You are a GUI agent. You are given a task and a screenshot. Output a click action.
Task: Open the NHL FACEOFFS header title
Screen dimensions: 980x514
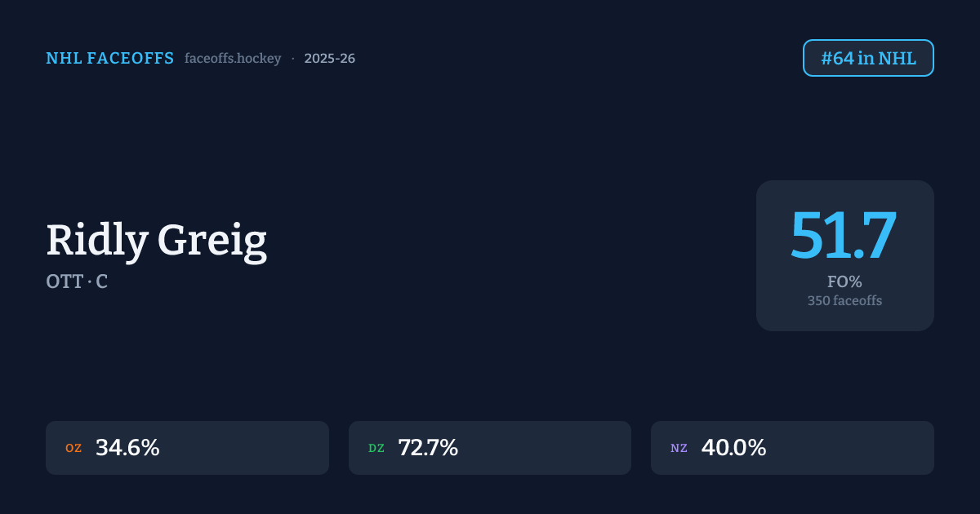(x=109, y=58)
